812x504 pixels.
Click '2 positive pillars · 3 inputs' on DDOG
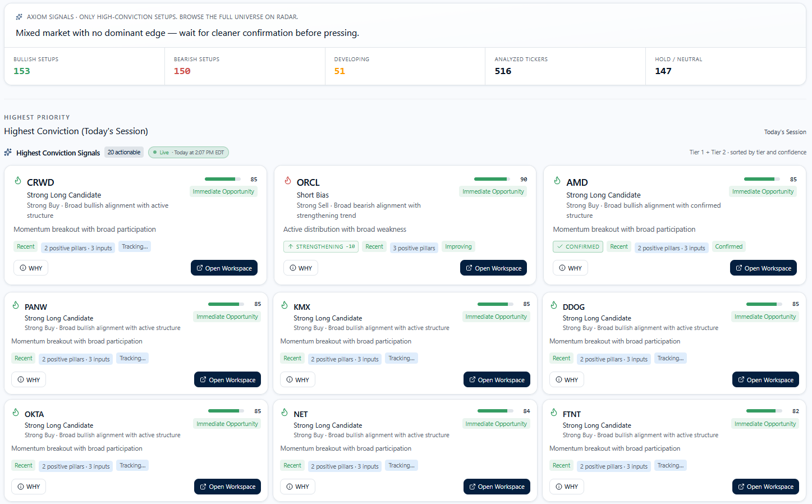tap(614, 359)
